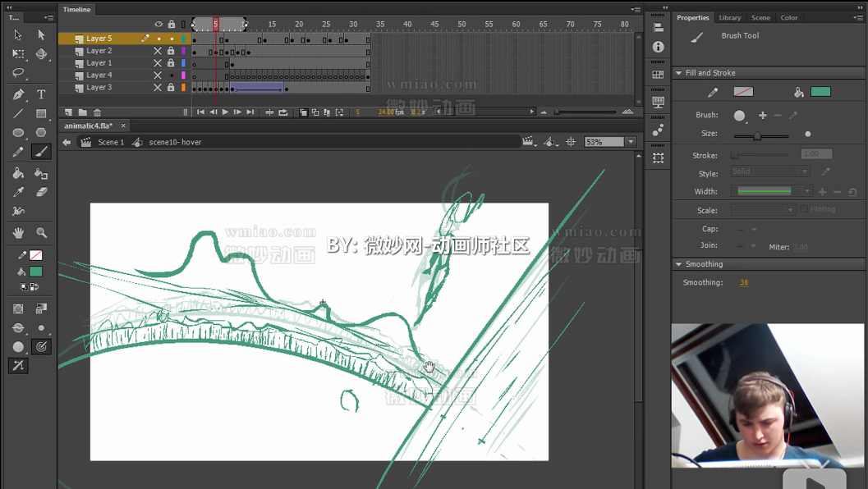This screenshot has width=868, height=489.
Task: Click the New Layer icon
Action: click(68, 112)
